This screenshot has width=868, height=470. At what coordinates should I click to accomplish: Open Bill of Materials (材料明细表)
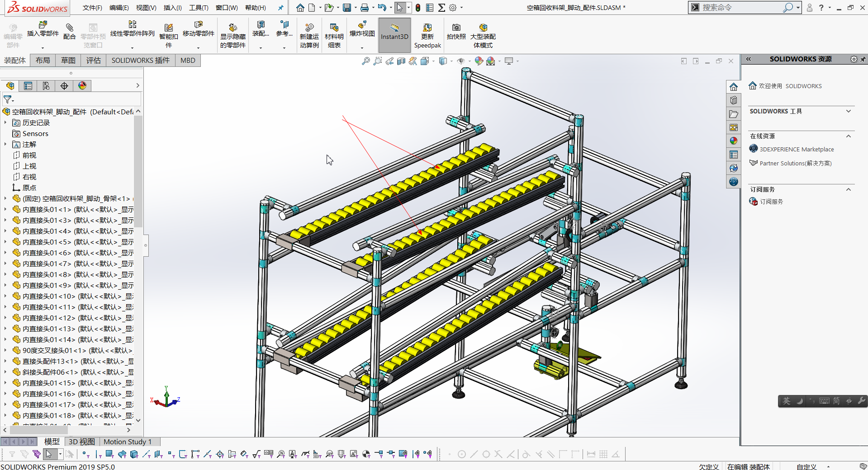pos(334,35)
